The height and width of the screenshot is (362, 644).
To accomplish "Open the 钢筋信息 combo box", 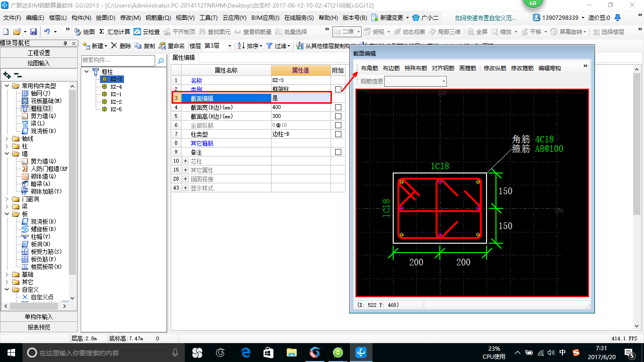I will tap(415, 82).
